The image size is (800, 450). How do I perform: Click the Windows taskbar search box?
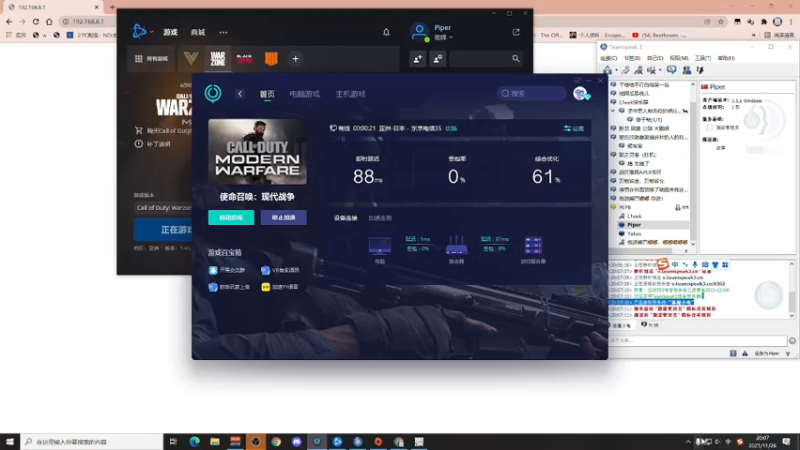[x=92, y=441]
